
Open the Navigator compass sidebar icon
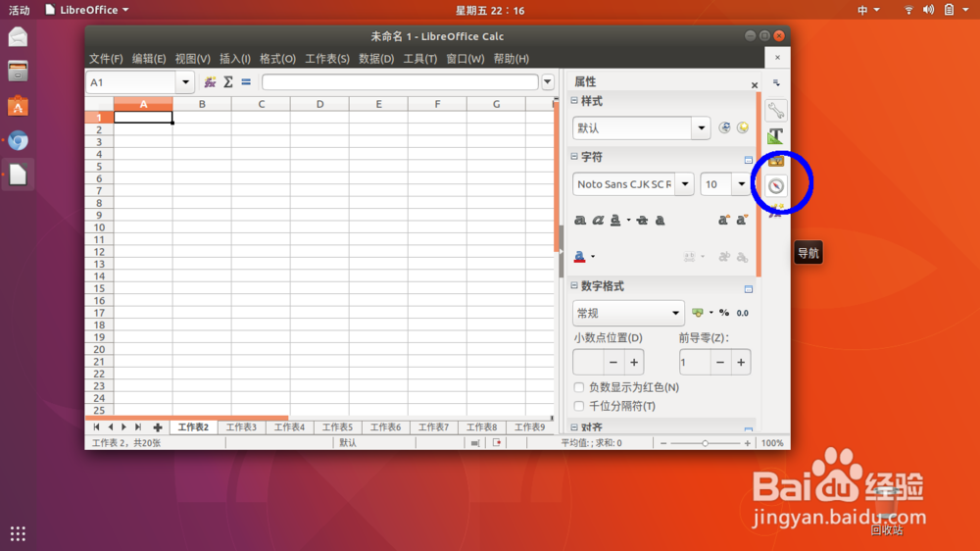point(775,185)
